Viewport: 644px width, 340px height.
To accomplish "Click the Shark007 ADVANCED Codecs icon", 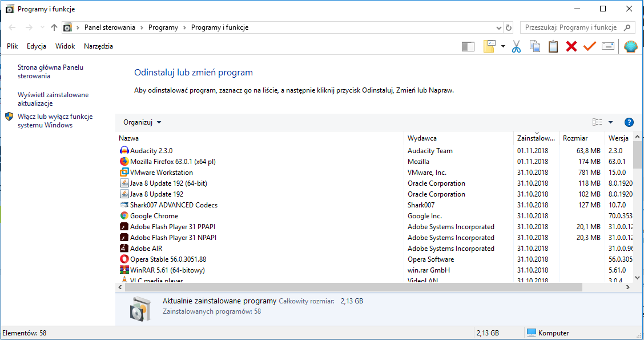I will [124, 205].
